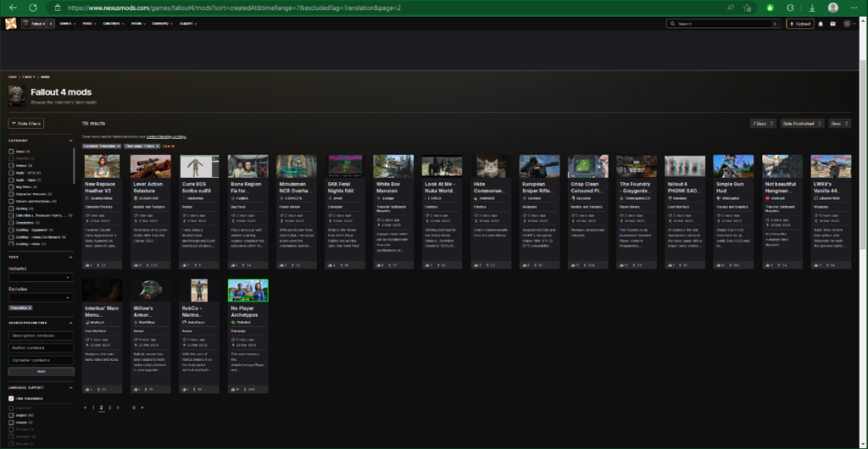This screenshot has height=449, width=868.
Task: Open the Mods menu in navbar
Action: 90,24
